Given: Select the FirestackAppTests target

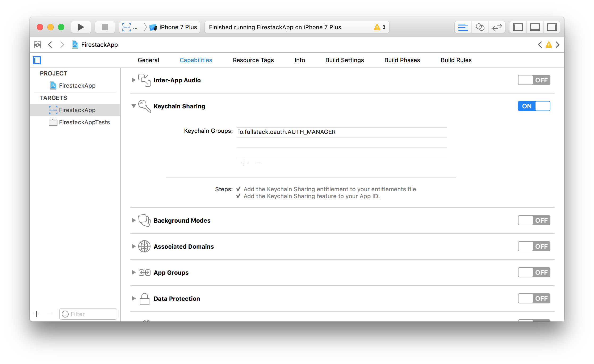Looking at the screenshot, I should click(84, 122).
